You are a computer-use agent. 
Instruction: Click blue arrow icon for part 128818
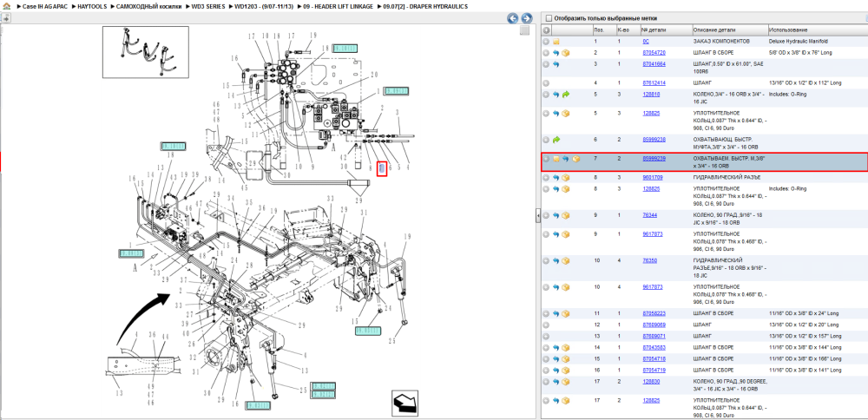pos(556,95)
